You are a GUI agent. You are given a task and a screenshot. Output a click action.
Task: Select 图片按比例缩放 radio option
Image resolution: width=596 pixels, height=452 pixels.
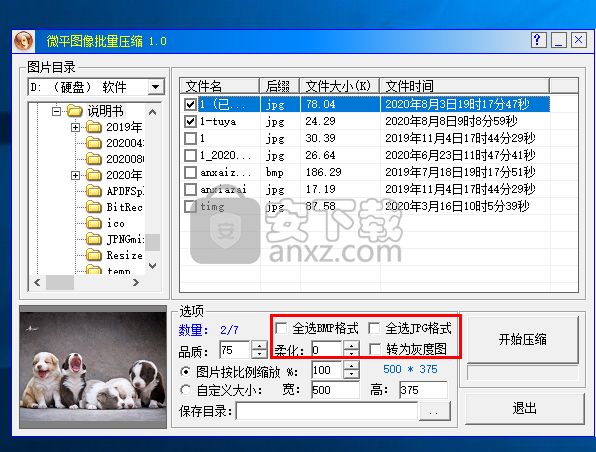185,371
